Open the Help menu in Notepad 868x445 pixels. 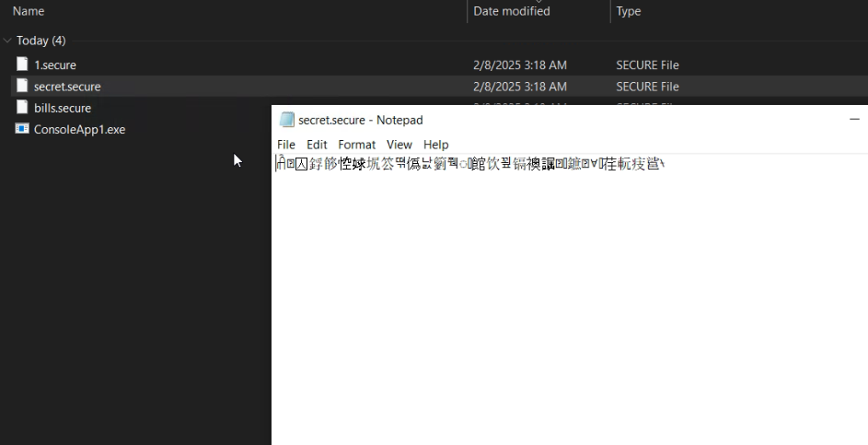click(x=436, y=145)
